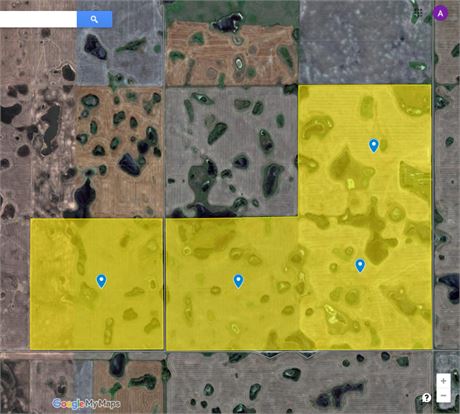Select the pin closest to the zoom controls

360,265
